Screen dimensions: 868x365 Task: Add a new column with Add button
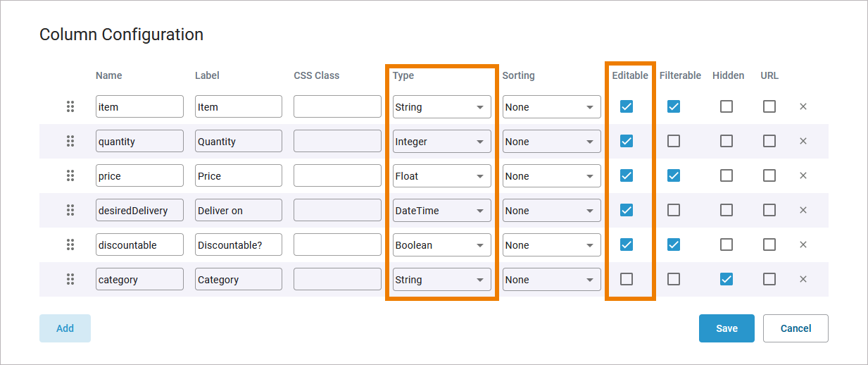click(65, 328)
